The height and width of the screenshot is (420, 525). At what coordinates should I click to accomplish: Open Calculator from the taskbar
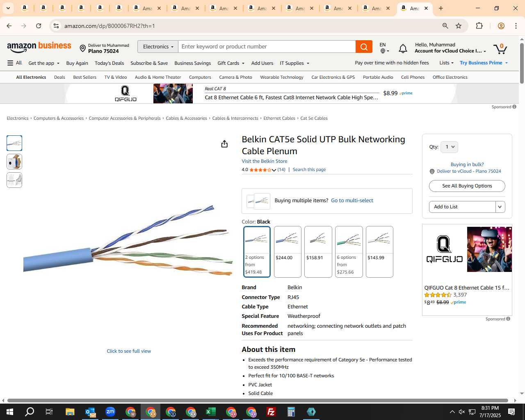click(291, 412)
